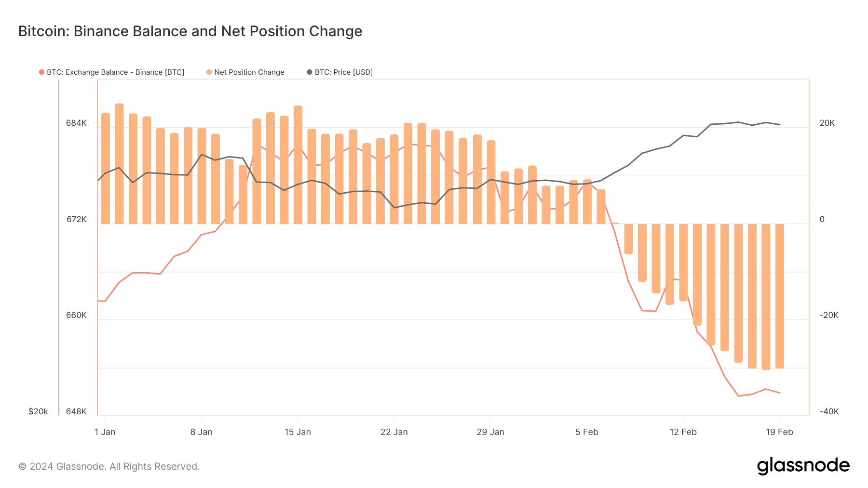Screen dimensions: 868x488
Task: Toggle BTC Exchange Balance Binance legend dot
Action: coord(42,72)
